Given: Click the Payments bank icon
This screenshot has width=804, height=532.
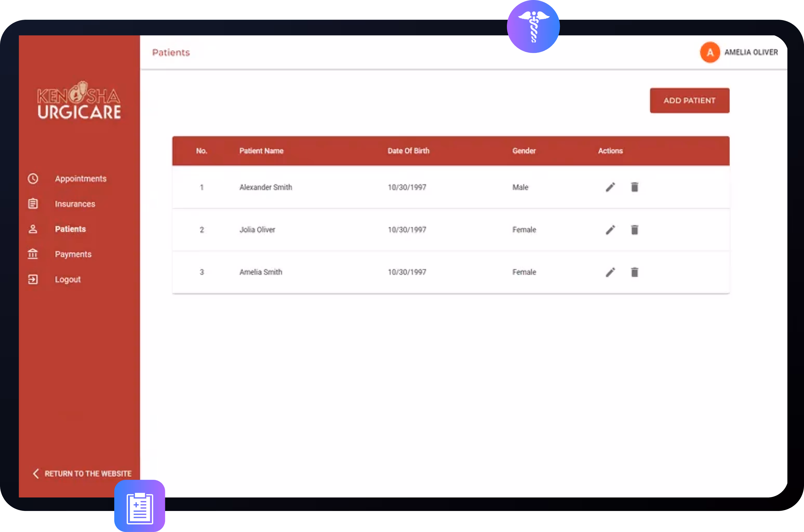Looking at the screenshot, I should click(x=33, y=254).
